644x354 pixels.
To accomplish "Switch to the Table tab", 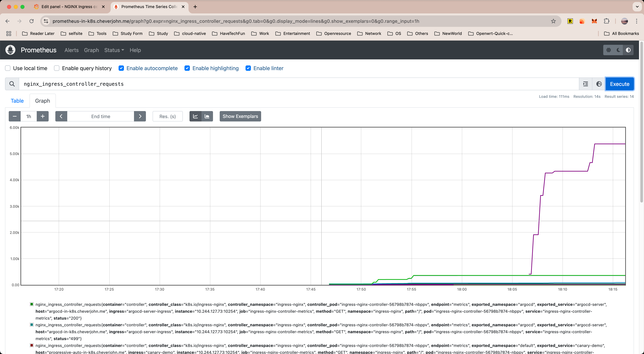I will click(17, 101).
